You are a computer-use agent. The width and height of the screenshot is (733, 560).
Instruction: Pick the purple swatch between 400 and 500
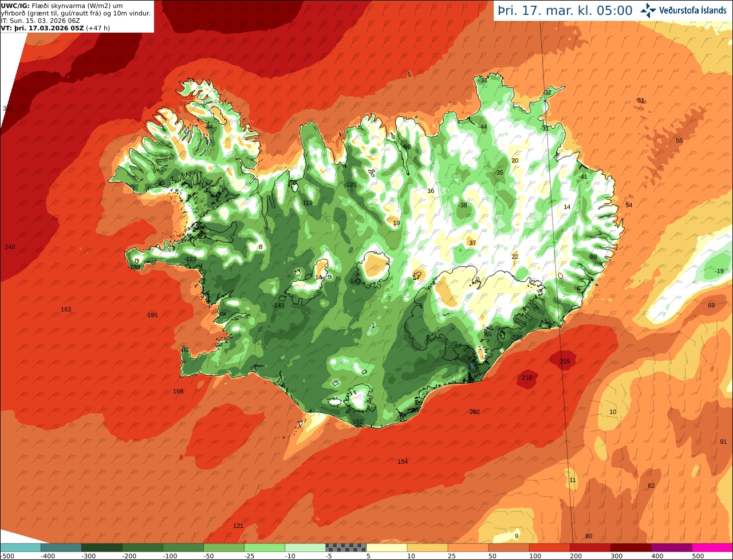pos(671,547)
